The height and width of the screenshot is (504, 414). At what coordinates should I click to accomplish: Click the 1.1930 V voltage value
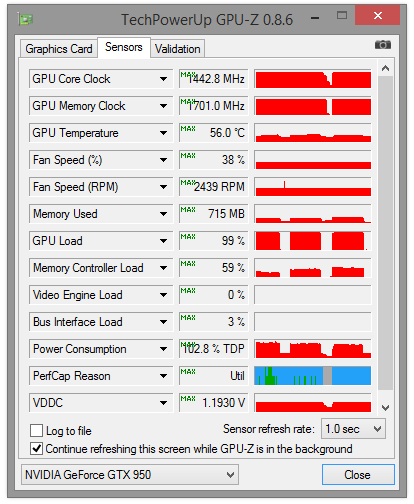[214, 403]
